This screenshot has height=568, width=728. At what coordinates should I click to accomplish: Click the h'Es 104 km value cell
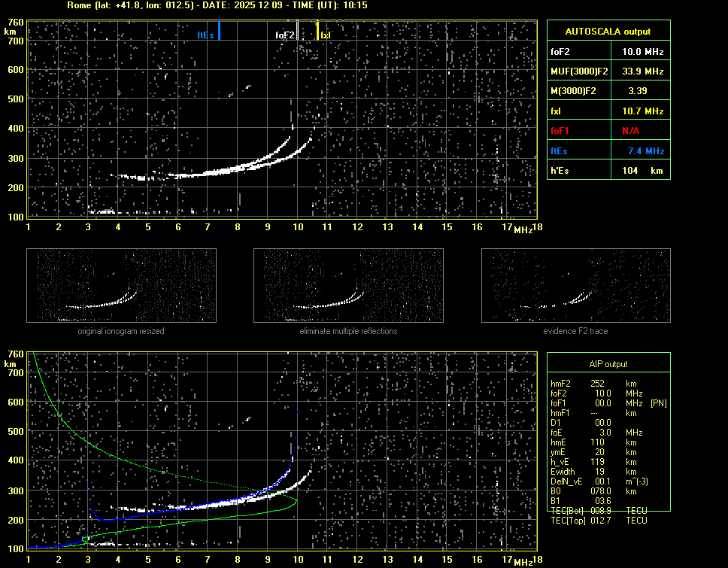[638, 171]
